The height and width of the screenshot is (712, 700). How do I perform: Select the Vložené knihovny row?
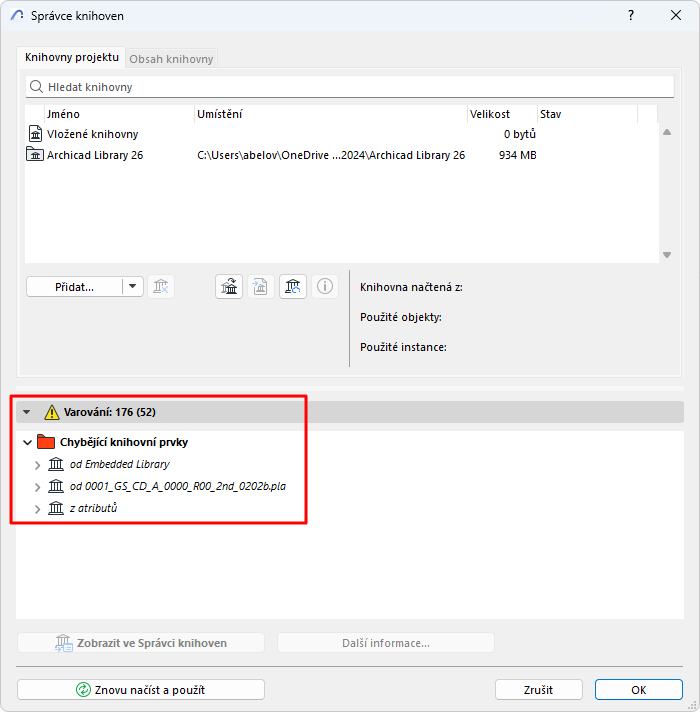341,134
